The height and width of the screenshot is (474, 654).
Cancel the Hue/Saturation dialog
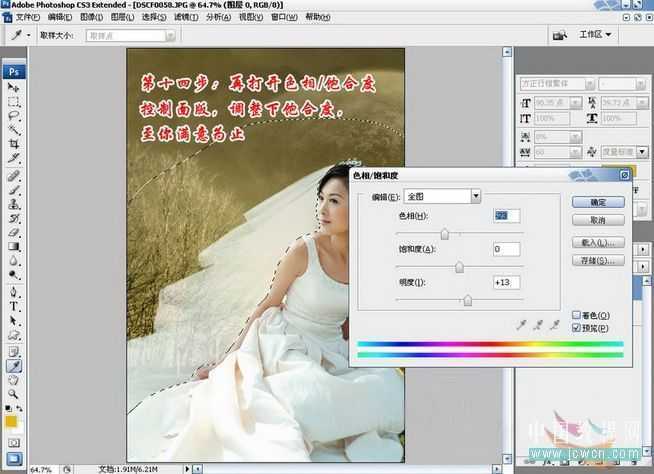point(598,220)
